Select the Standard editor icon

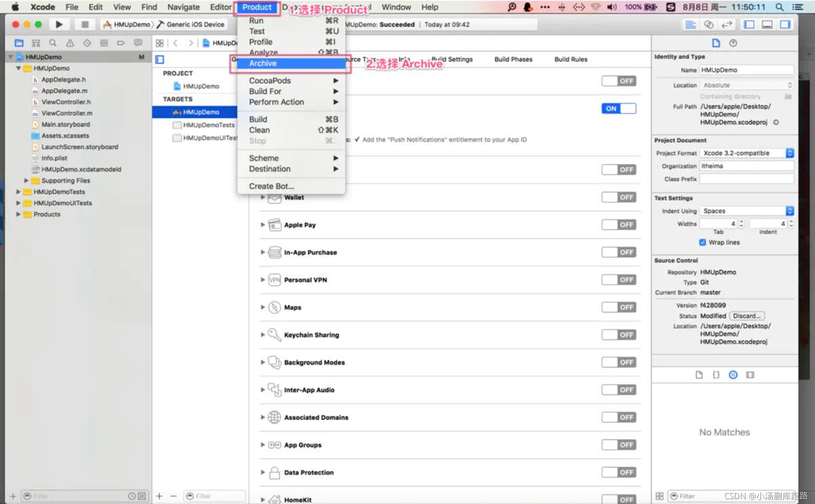(690, 24)
